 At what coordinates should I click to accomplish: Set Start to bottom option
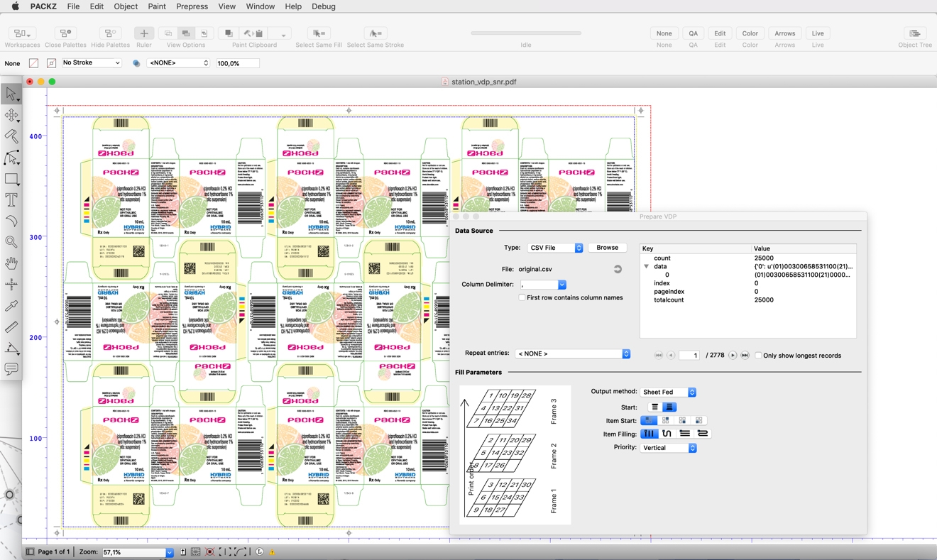pos(669,407)
